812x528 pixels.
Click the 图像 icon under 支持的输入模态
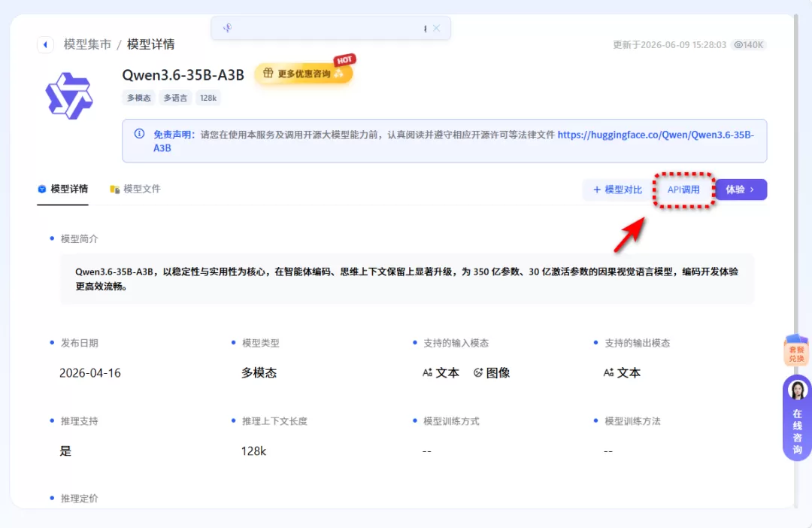(478, 372)
